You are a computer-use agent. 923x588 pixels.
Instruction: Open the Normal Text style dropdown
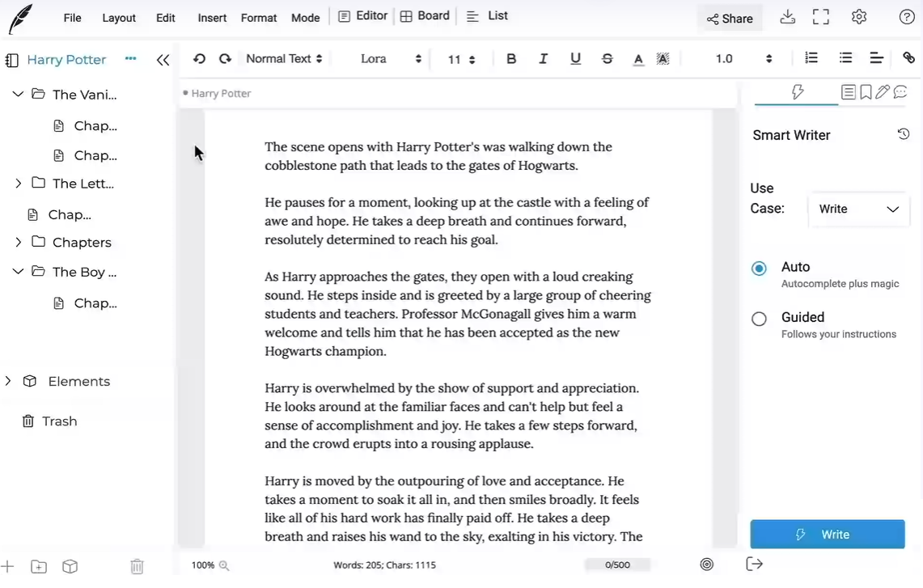pos(284,59)
